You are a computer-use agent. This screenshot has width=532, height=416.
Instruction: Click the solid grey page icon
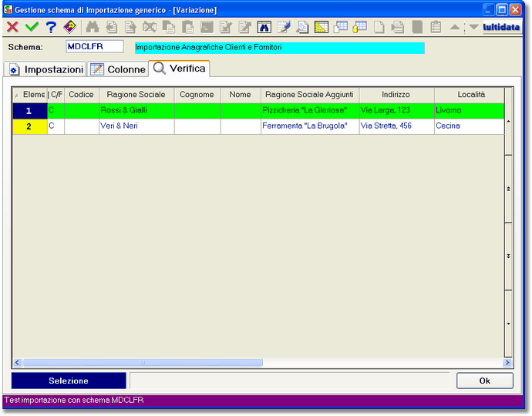coord(417,27)
